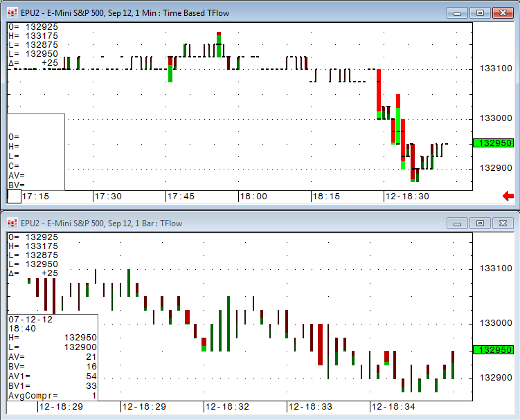Click the 133100 price level on top chart scale
Viewport: 520px width, 420px height.
click(491, 69)
